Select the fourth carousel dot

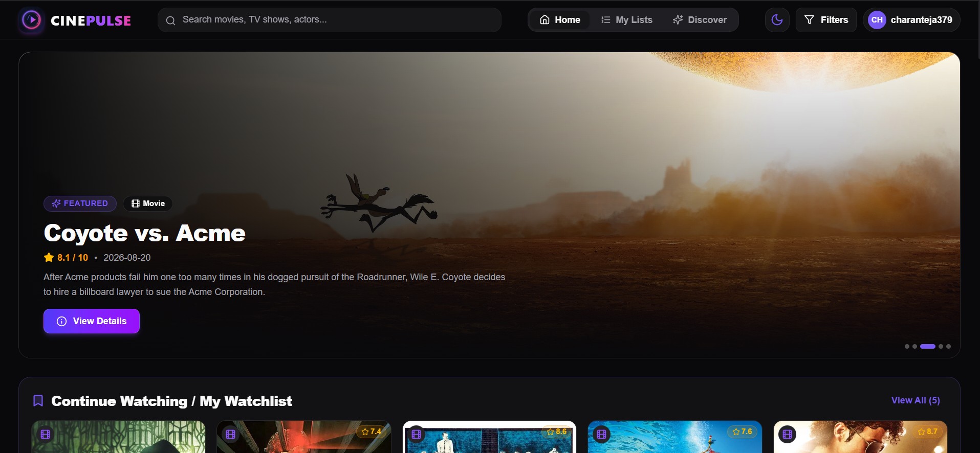[941, 347]
